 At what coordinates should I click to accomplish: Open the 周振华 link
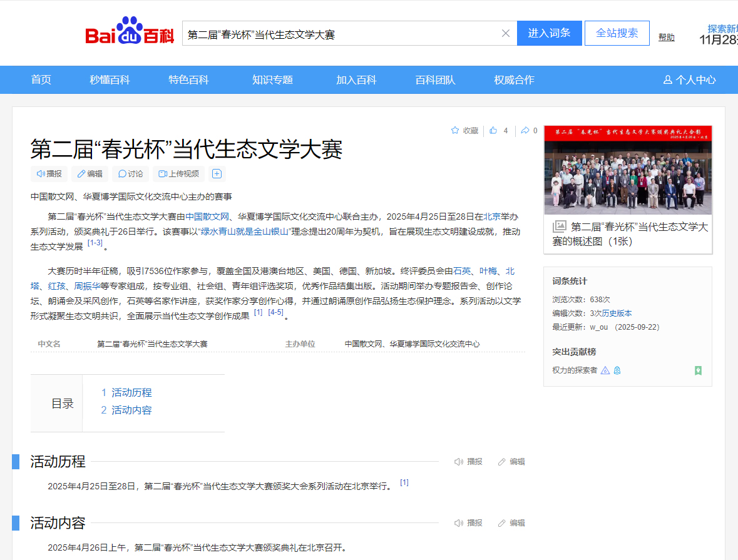[87, 286]
